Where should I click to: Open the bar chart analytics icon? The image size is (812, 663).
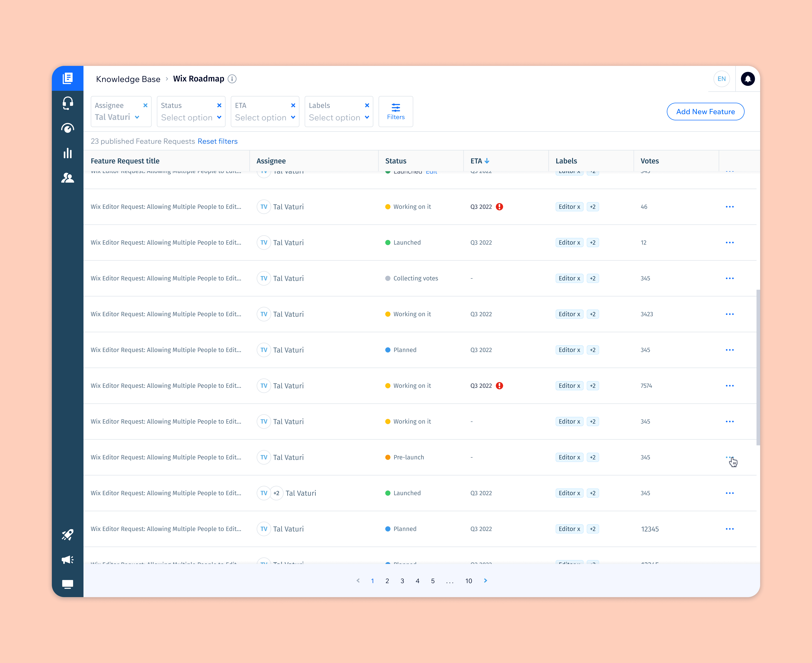tap(68, 153)
